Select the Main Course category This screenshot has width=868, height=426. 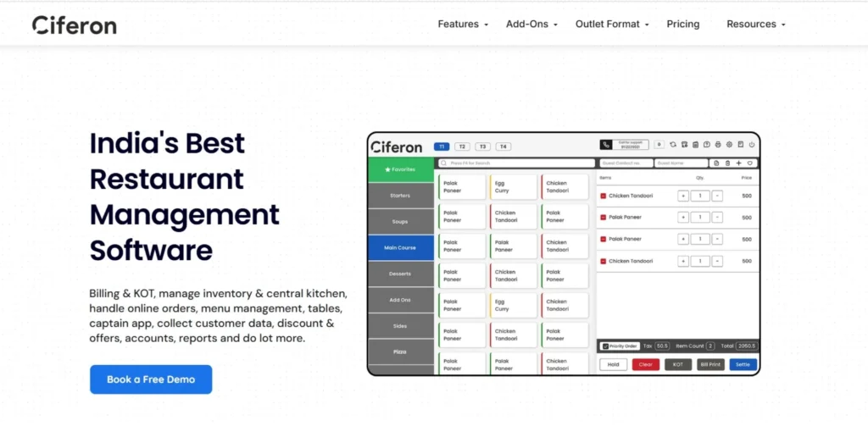[x=401, y=248]
